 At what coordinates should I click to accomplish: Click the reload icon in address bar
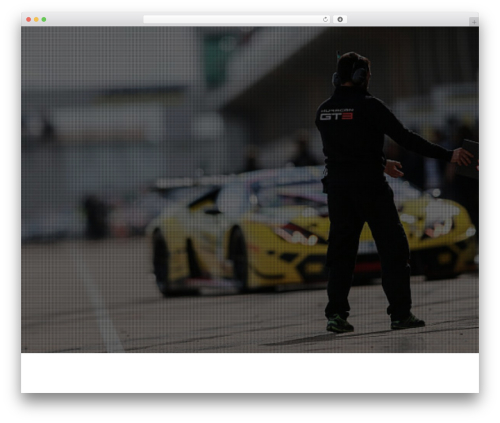(x=325, y=19)
